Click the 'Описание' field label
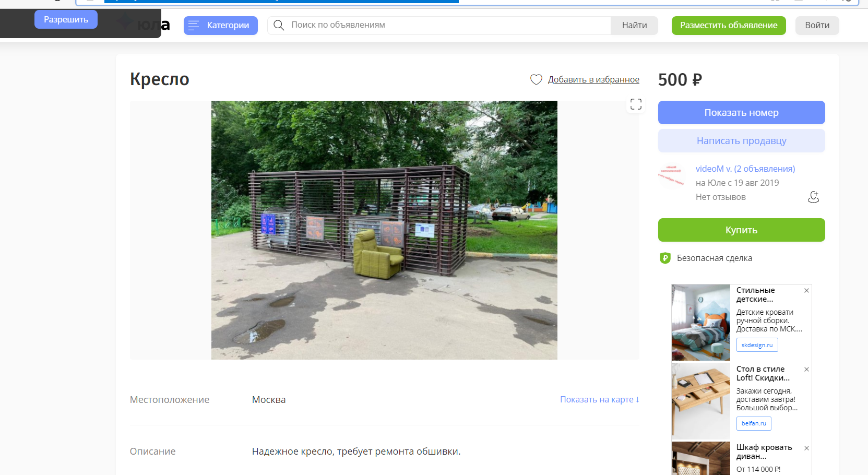Viewport: 868px width, 475px height. [153, 452]
